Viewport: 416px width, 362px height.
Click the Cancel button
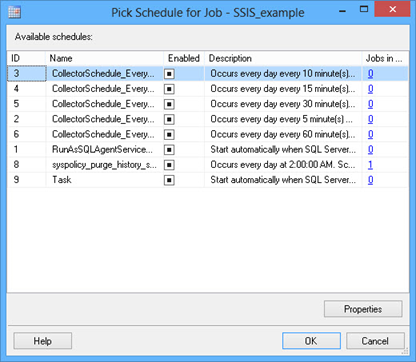pos(375,341)
